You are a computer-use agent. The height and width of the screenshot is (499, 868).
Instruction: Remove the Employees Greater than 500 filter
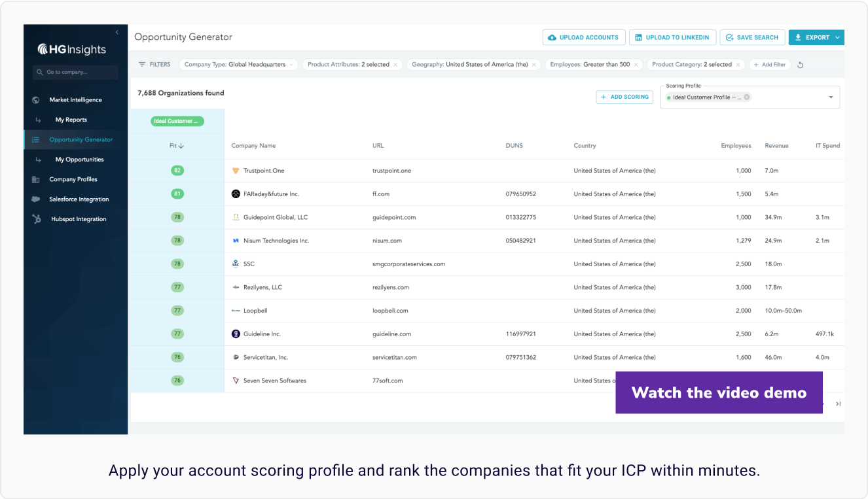pos(637,65)
